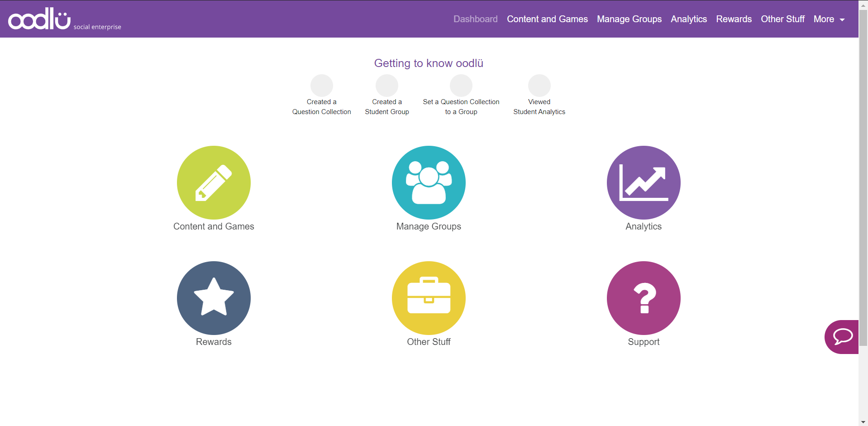Open Analytics from the top navigation bar
The height and width of the screenshot is (426, 868).
tap(688, 19)
